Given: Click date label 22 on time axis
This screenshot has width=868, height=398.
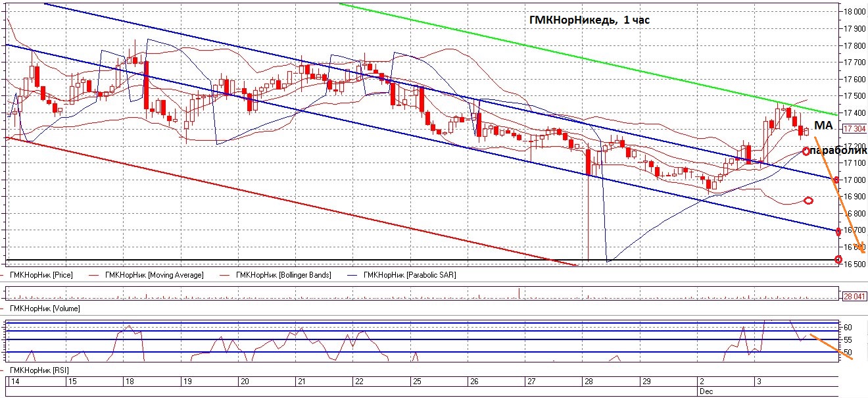Looking at the screenshot, I should pos(358,382).
